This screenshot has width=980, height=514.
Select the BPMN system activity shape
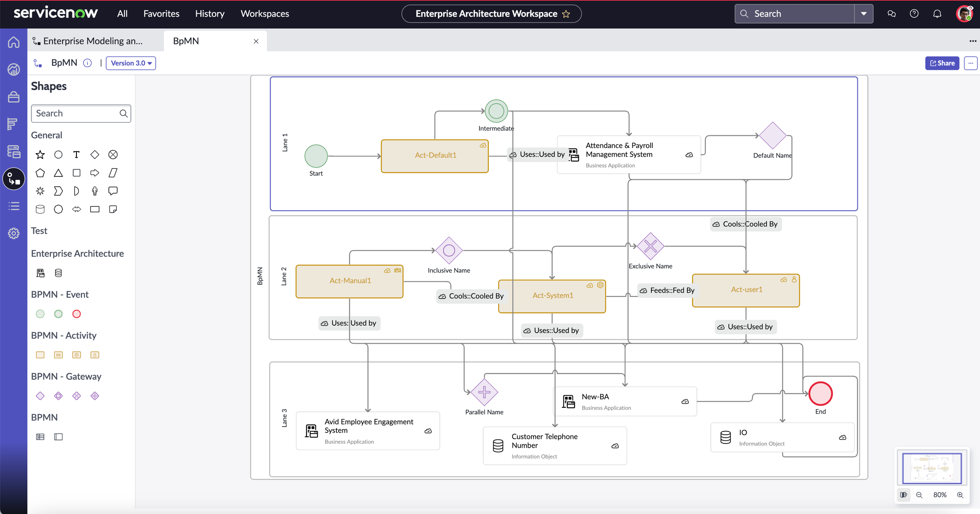click(x=76, y=355)
